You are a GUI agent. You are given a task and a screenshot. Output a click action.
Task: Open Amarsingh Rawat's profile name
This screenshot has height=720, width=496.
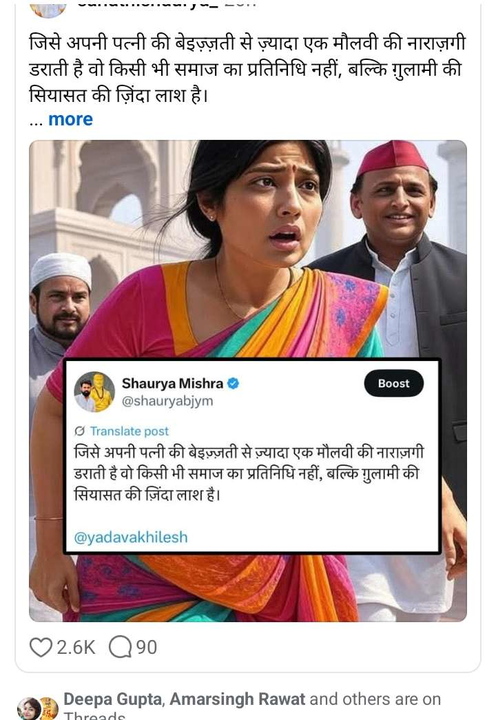click(237, 699)
